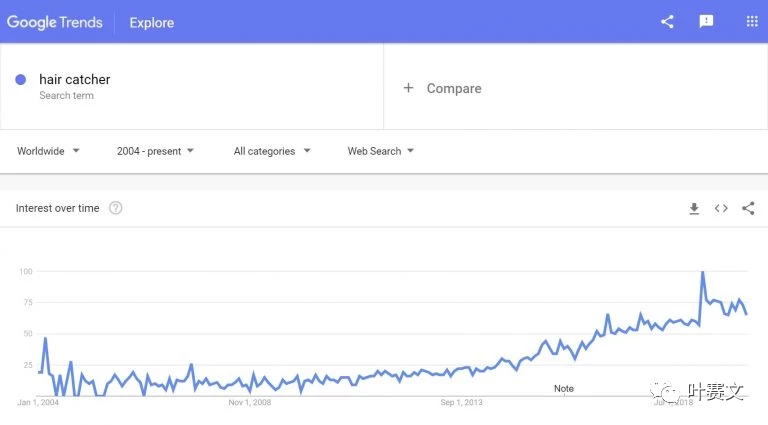Viewport: 768px width, 425px height.
Task: Share the Interest over time chart
Action: (748, 209)
